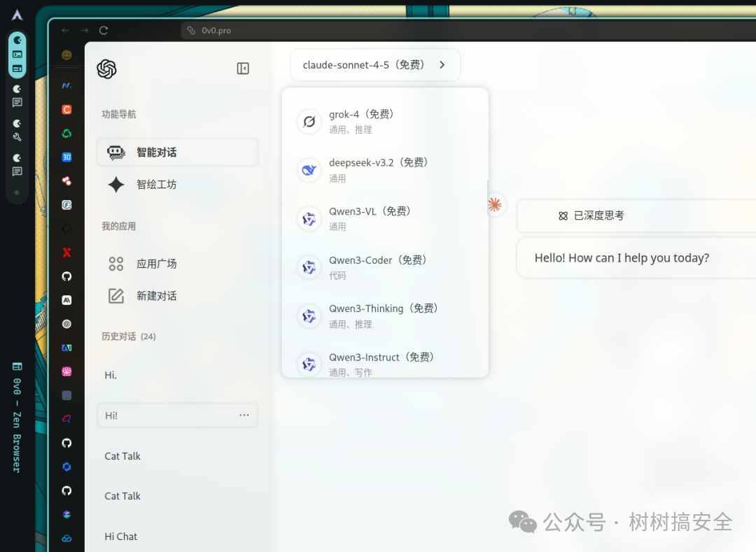This screenshot has width=756, height=552.
Task: Select deepseek-v3.2（免费） model
Action: click(x=385, y=170)
